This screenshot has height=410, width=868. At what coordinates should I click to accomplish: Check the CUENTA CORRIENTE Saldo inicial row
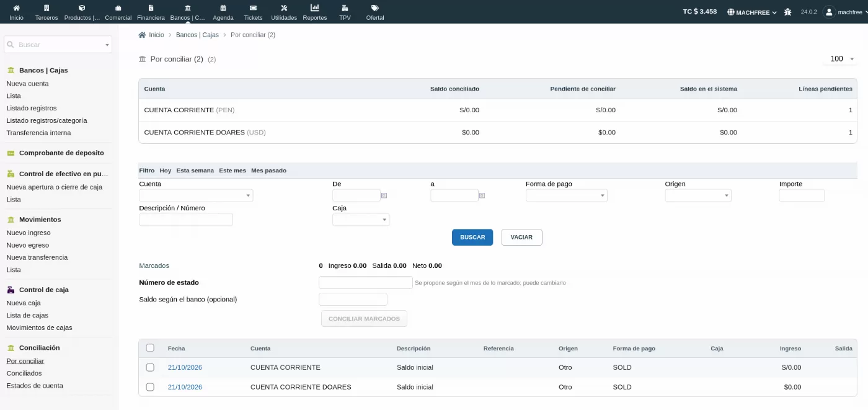pyautogui.click(x=150, y=367)
